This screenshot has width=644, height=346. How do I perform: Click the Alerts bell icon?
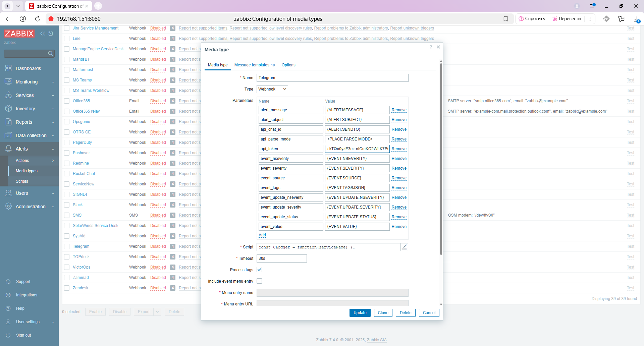8,149
